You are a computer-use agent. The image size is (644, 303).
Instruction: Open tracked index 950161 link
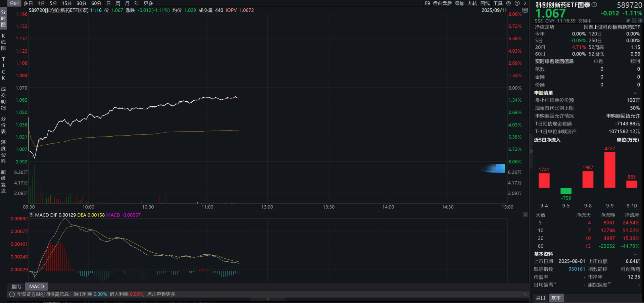577,269
